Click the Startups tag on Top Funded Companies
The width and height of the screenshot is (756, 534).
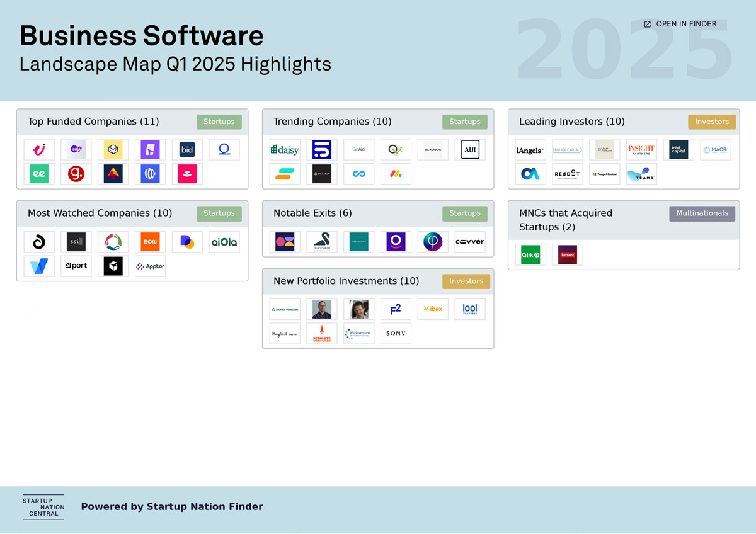tap(219, 122)
